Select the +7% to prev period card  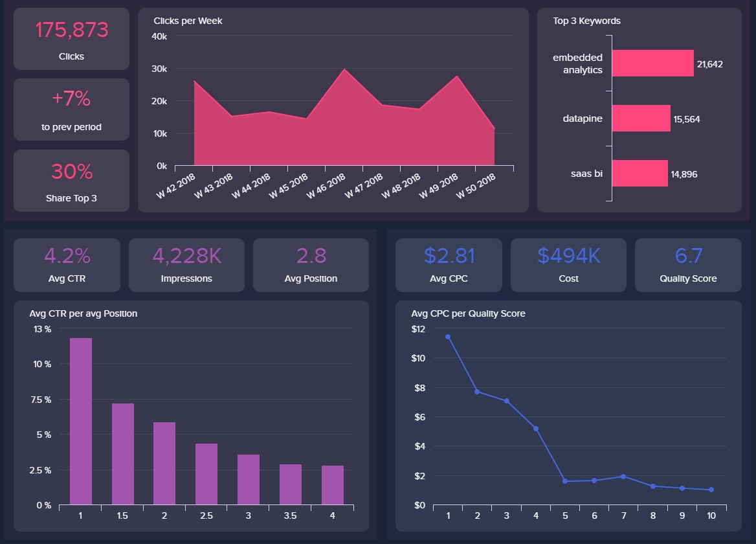(x=71, y=109)
